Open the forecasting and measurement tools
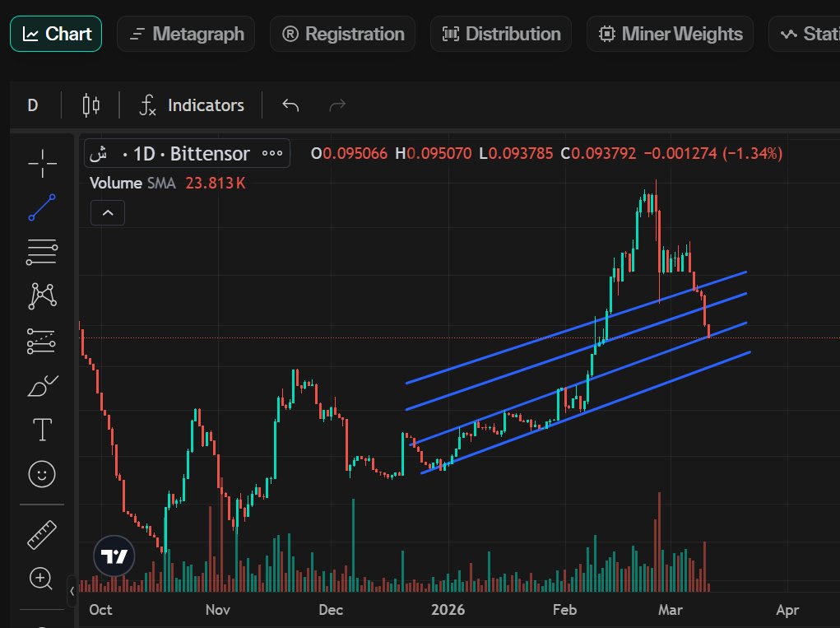 [x=42, y=341]
